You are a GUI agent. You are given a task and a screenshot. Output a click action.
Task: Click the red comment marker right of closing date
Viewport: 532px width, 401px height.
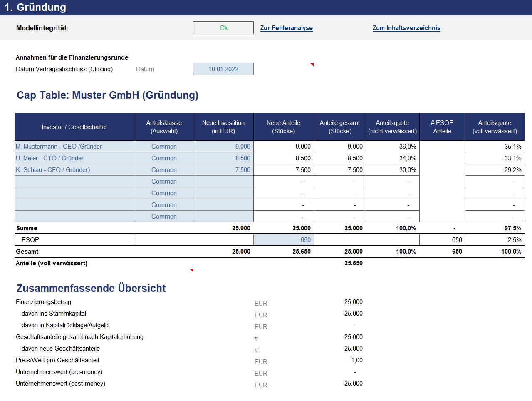click(312, 65)
